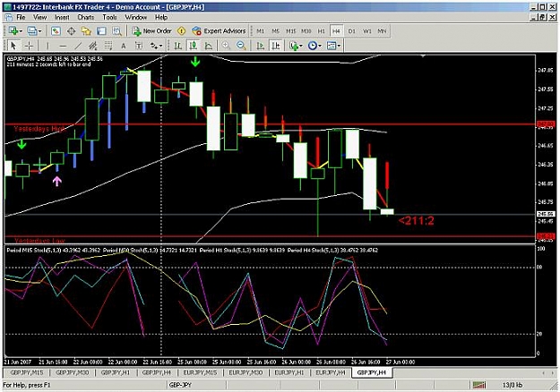
Task: Zoom in on the chart
Action: [x=226, y=46]
